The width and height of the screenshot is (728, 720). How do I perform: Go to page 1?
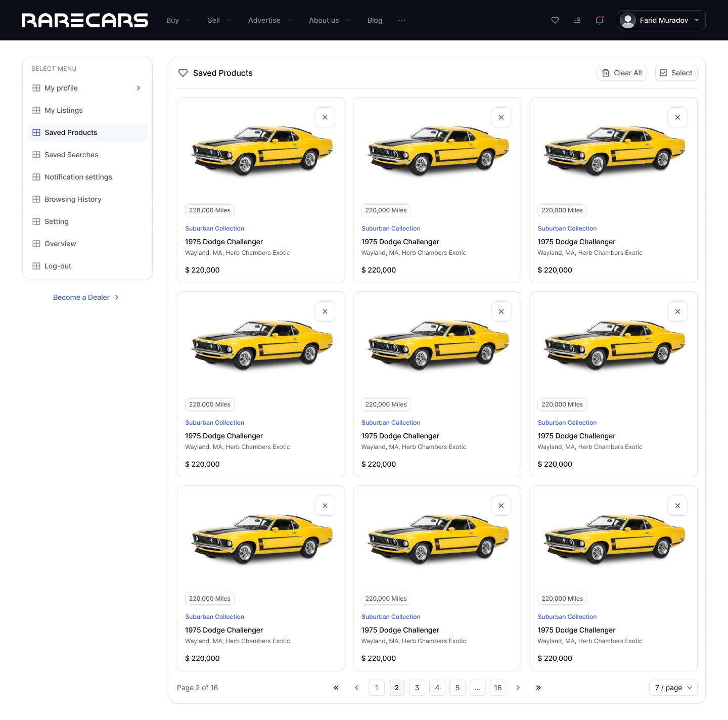coord(377,688)
